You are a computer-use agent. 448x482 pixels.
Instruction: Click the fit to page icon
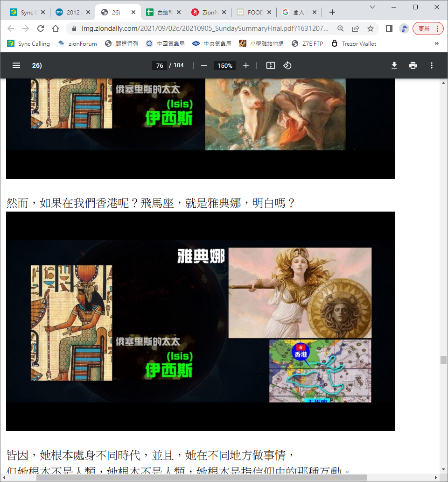point(271,65)
